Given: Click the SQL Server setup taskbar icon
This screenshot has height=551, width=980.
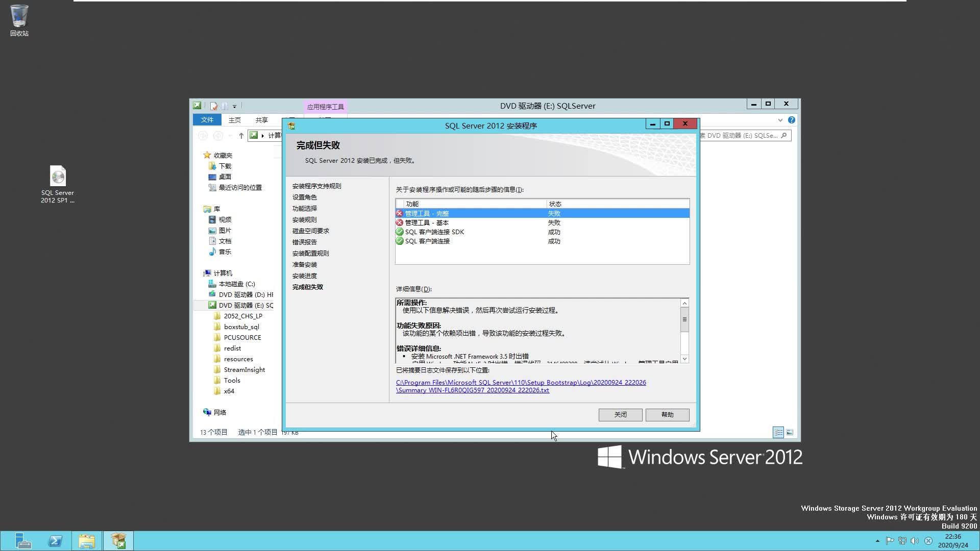Looking at the screenshot, I should pos(118,541).
